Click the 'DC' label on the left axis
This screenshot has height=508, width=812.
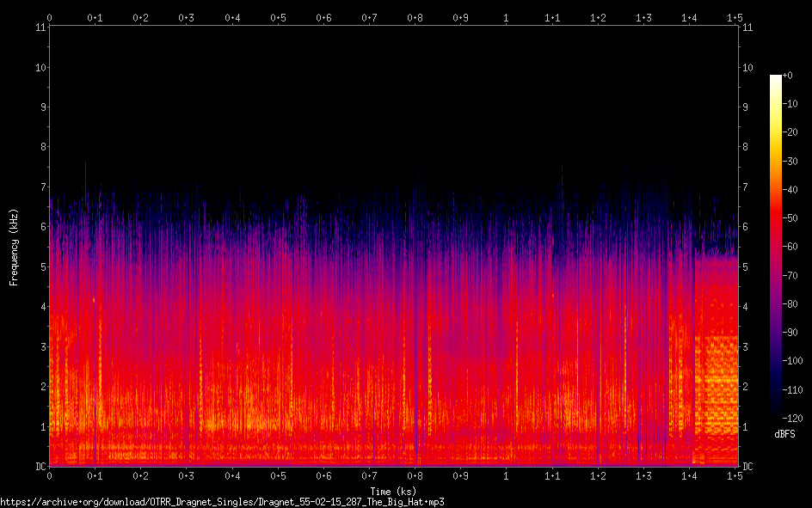[x=40, y=467]
